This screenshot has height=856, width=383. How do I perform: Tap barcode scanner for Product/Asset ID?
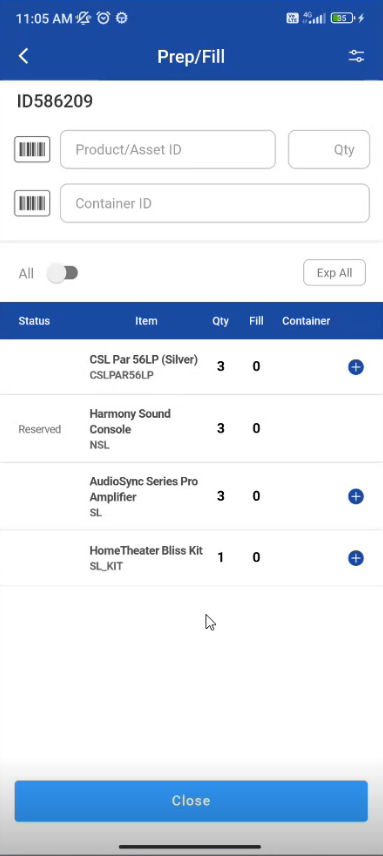32,150
